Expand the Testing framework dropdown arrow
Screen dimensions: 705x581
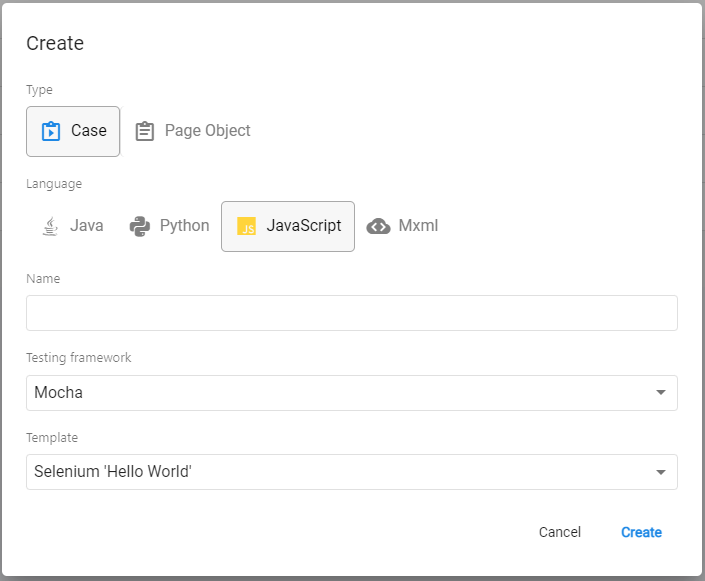pyautogui.click(x=660, y=393)
